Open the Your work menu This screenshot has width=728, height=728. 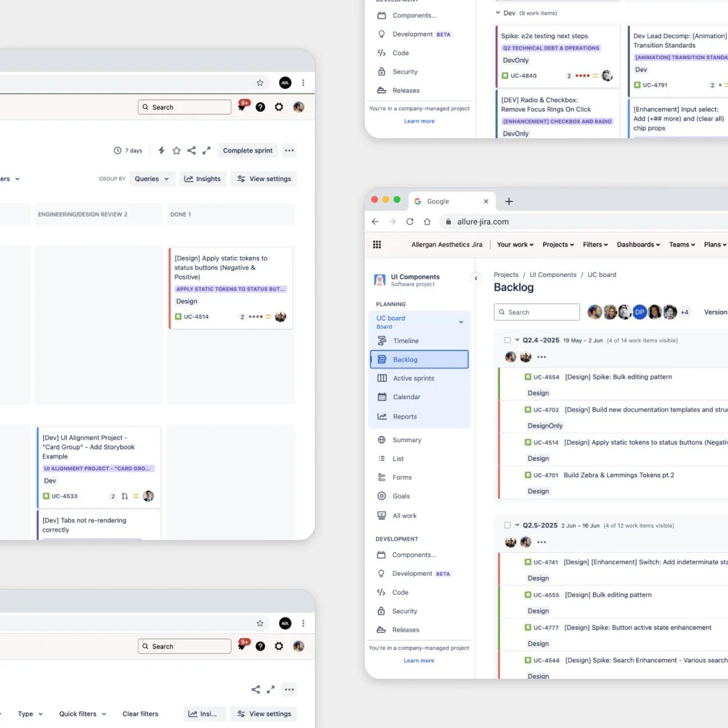click(x=515, y=245)
